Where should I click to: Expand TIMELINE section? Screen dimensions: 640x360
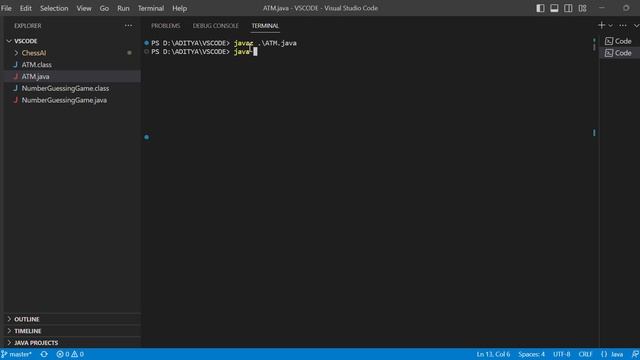(x=72, y=331)
